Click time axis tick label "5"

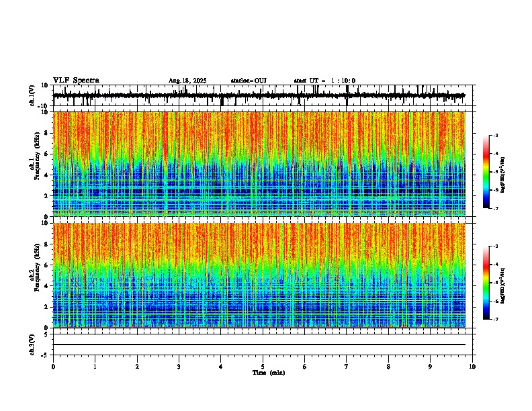pos(263,367)
